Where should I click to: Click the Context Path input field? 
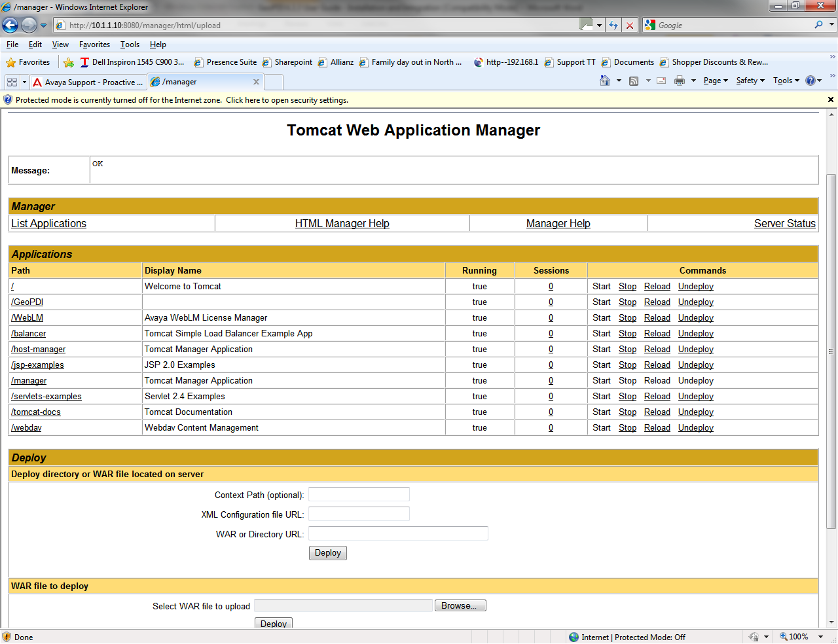[359, 494]
